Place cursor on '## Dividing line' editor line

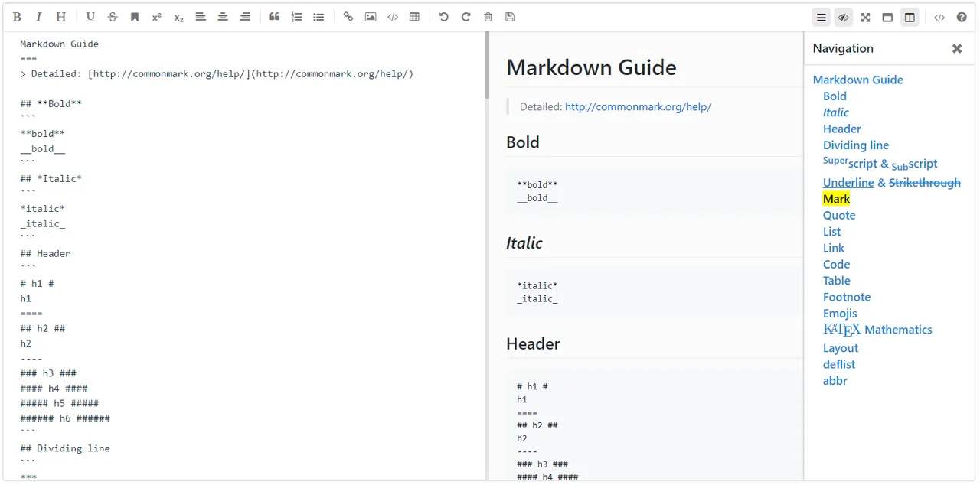point(65,448)
